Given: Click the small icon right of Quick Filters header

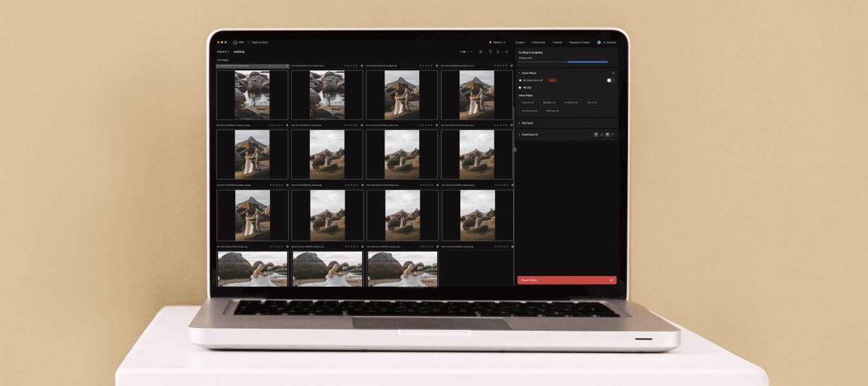Looking at the screenshot, I should (x=613, y=73).
